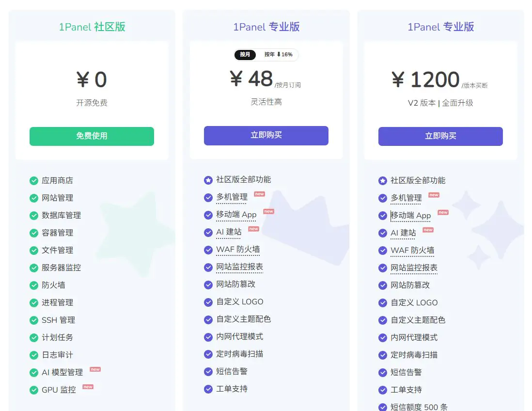Click the checkmark icon beside 应用商店
This screenshot has width=532, height=411.
pos(33,180)
